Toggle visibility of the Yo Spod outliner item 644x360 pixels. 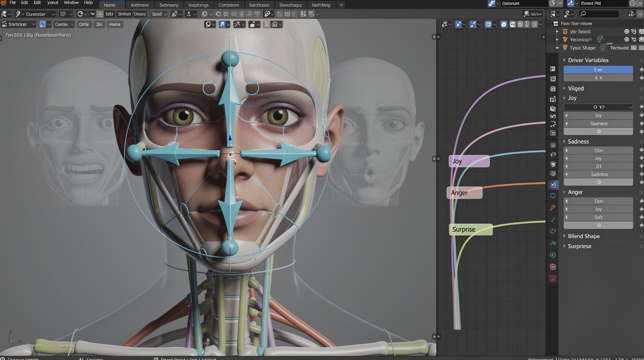(626, 32)
